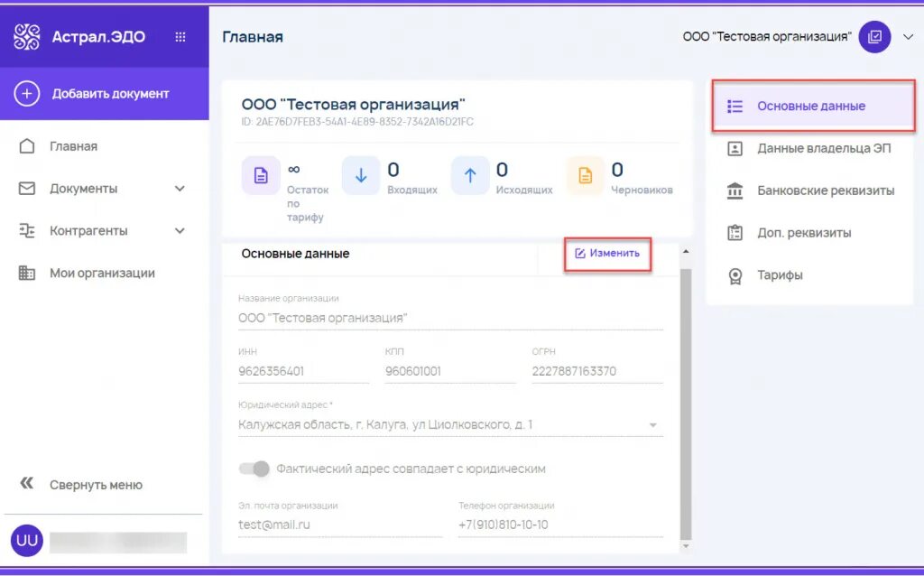The image size is (924, 576).
Task: Click the Главная page title
Action: tap(253, 36)
